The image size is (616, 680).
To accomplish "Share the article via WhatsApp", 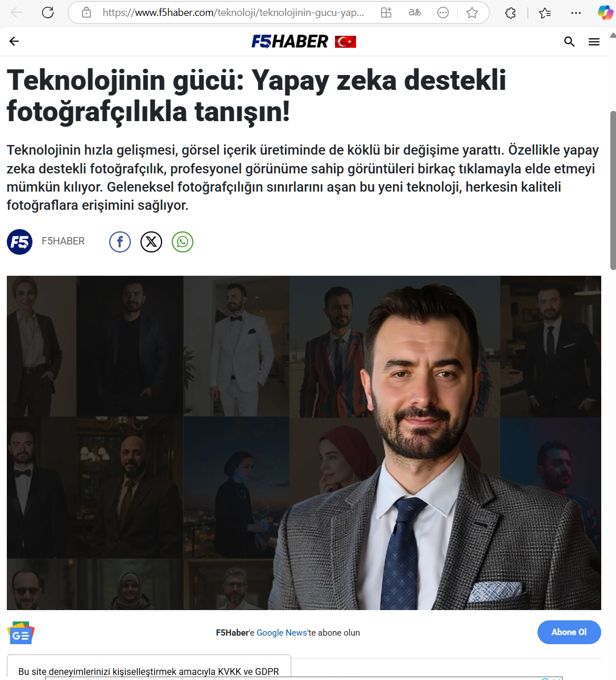I will (x=183, y=242).
